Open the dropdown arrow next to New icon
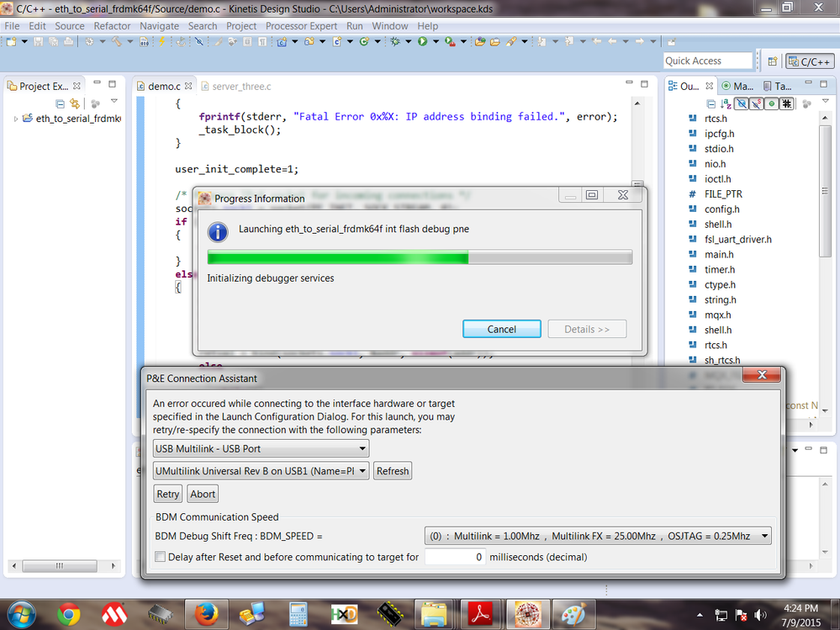 click(24, 41)
